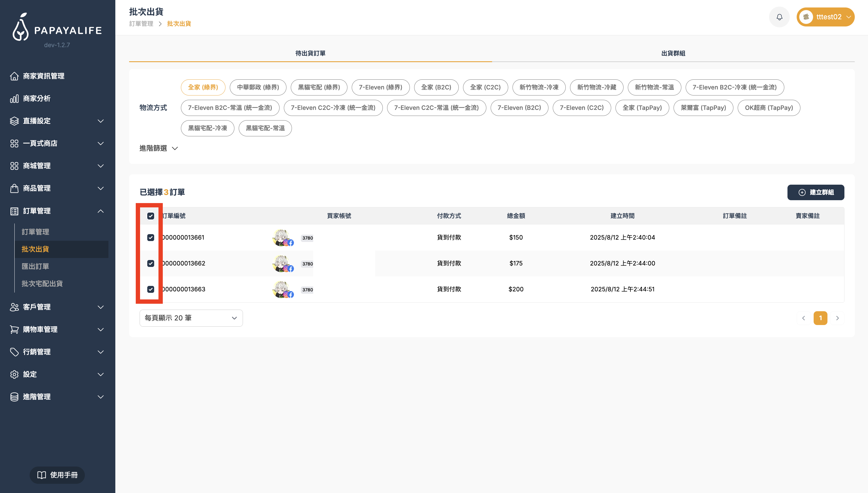Expand 進階篩選 advanced filter

158,148
